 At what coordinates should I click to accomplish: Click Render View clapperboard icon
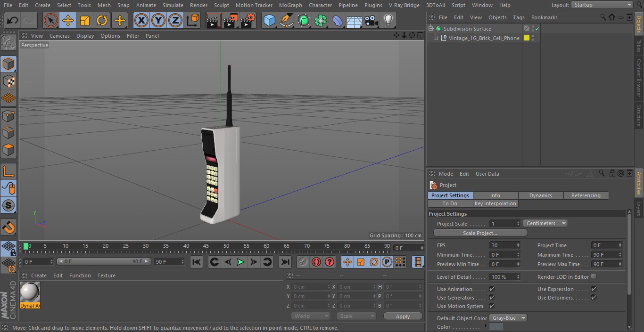tap(214, 20)
